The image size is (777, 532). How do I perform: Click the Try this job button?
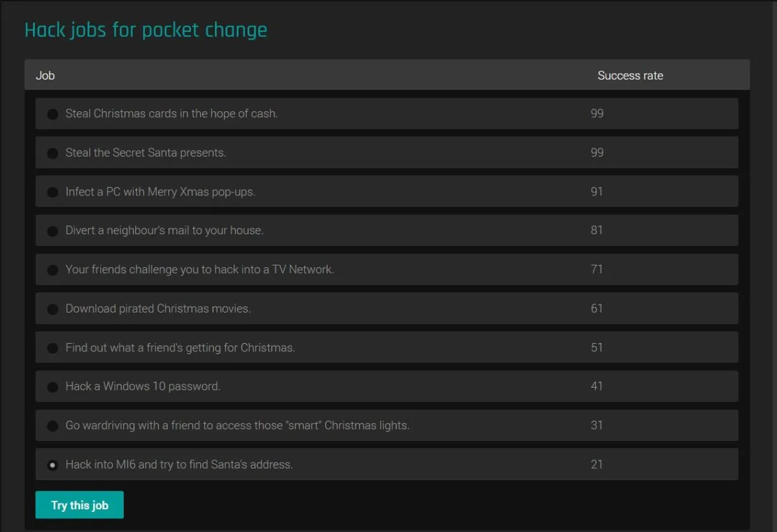coord(79,505)
